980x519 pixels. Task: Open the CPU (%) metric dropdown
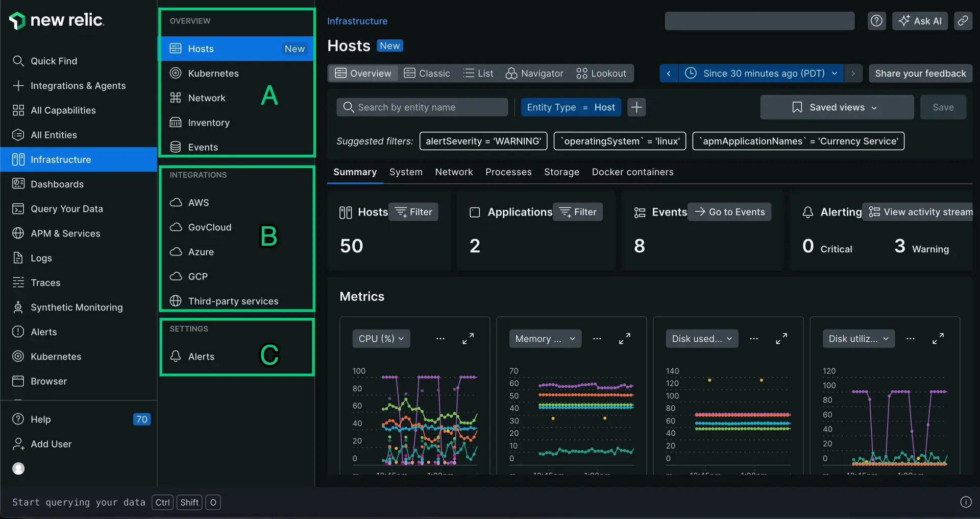(x=381, y=339)
